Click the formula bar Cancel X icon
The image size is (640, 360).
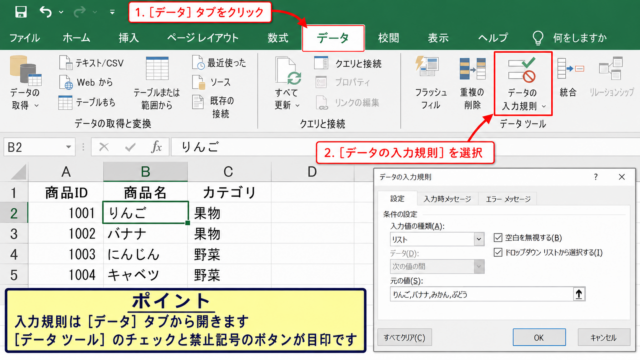(104, 147)
